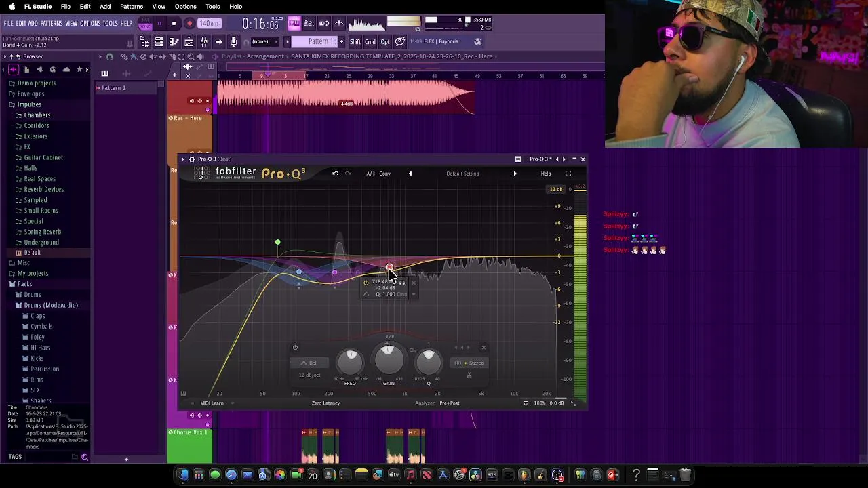Screen dimensions: 868x488
Task: Undo in FabFilter Pro-Q 3
Action: pos(335,174)
